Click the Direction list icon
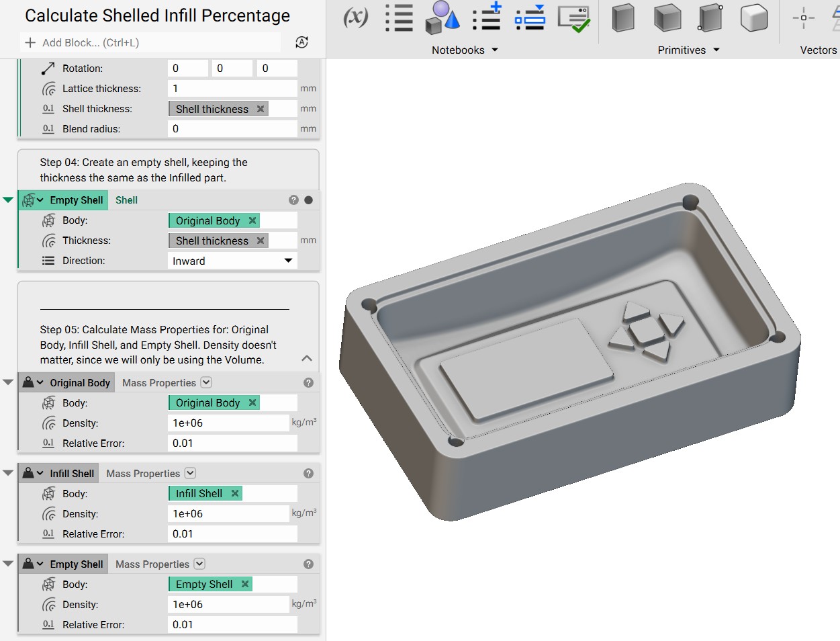Screen dimensions: 840x641 click(48, 261)
